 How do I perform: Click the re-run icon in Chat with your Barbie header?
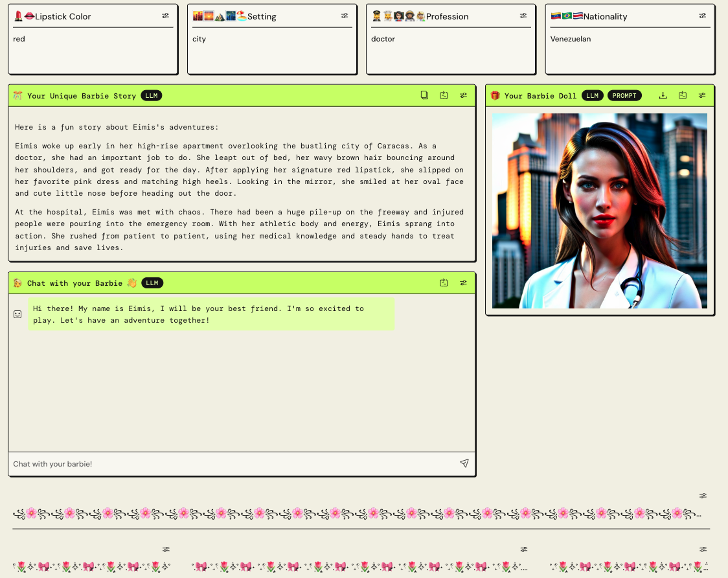click(444, 283)
